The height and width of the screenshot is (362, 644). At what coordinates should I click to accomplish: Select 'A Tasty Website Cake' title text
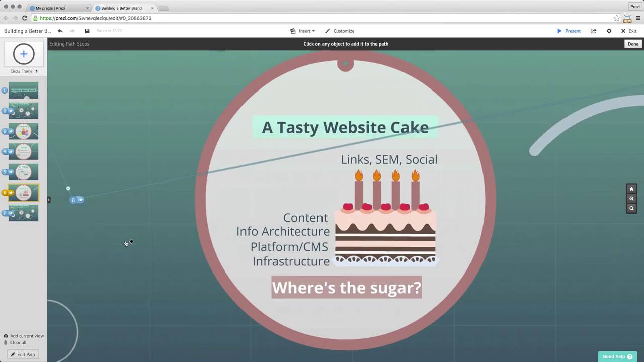[x=345, y=127]
